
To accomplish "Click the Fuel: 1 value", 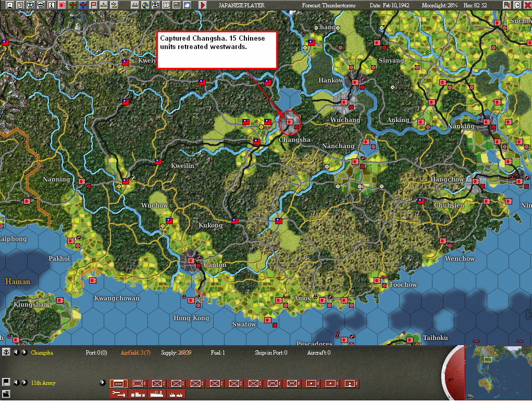I will [217, 353].
